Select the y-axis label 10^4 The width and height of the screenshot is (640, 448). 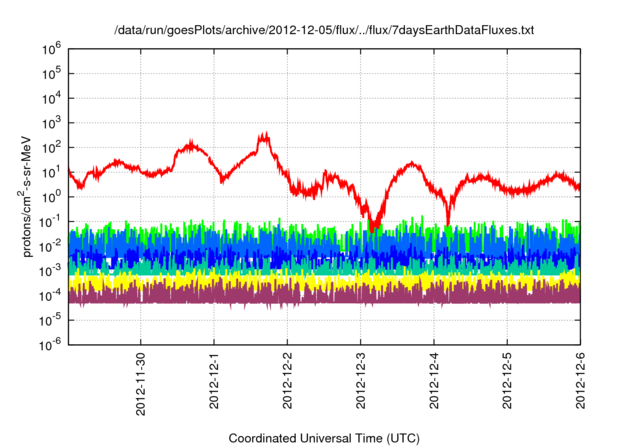[51, 98]
